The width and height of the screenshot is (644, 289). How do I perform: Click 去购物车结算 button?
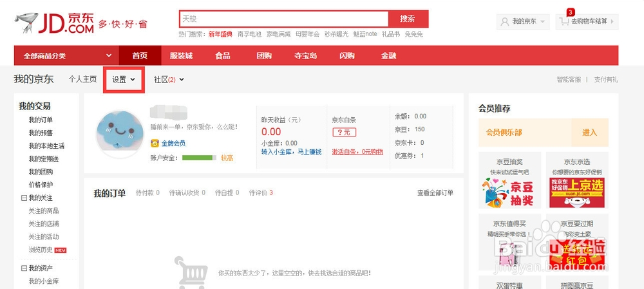(587, 21)
